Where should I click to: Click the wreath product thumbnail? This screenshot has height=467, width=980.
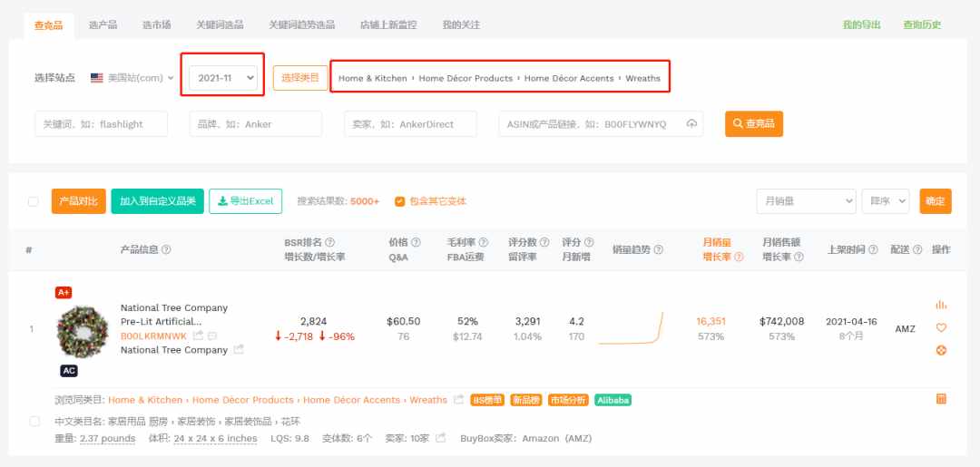point(82,332)
